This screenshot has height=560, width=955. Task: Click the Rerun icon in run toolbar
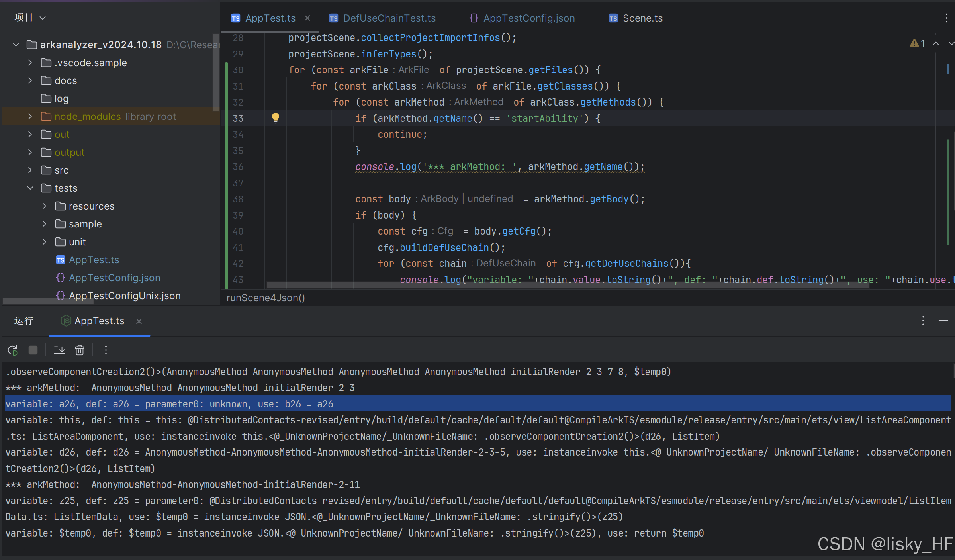pyautogui.click(x=13, y=350)
